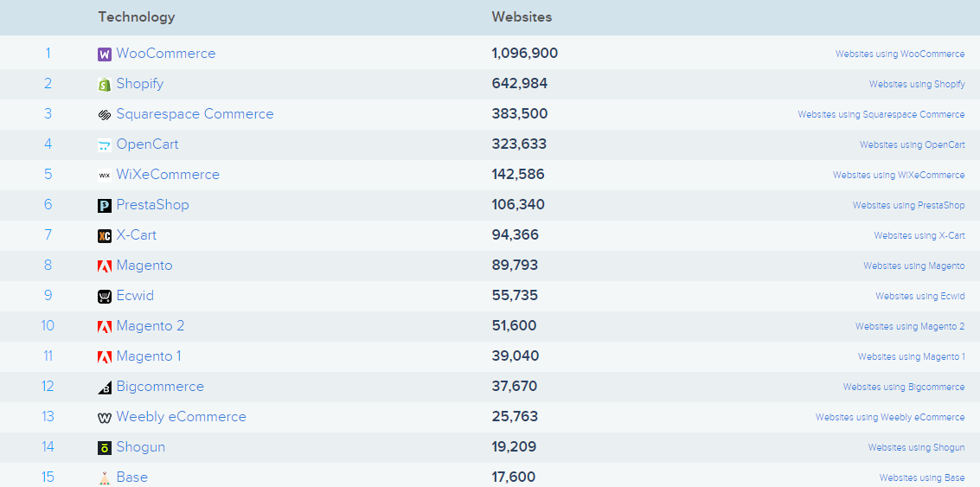Open the Websites using Shopify link
Screen dimensions: 980x487
point(917,85)
